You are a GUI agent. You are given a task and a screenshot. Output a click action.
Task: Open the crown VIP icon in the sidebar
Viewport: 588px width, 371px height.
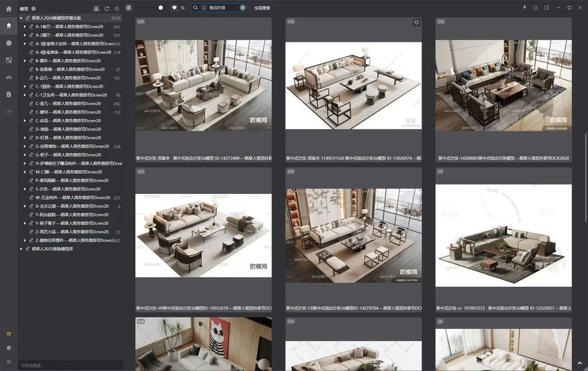(9, 334)
